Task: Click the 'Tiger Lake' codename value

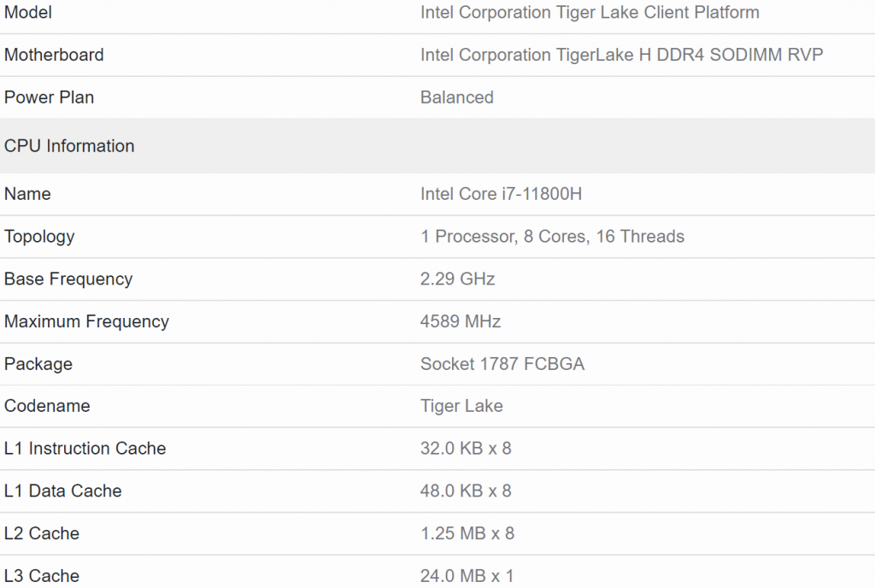Action: coord(461,406)
